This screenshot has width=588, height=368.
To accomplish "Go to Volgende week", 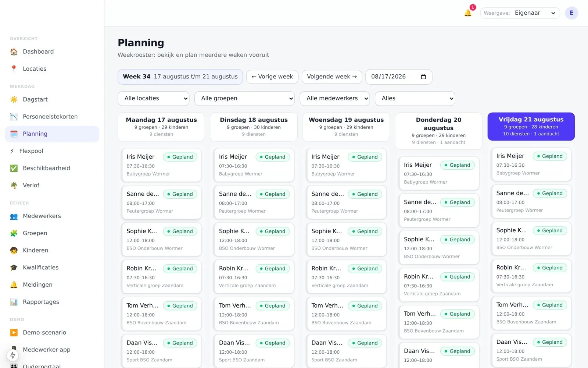I will pyautogui.click(x=332, y=77).
